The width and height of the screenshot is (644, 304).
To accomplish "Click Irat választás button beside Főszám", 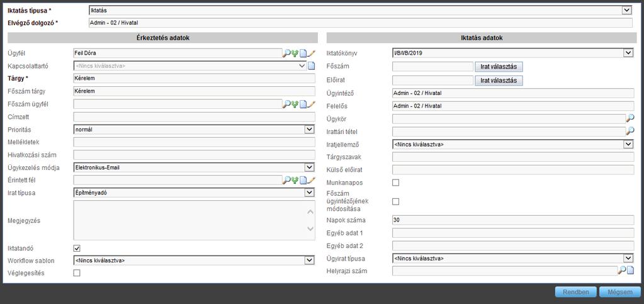I will pyautogui.click(x=499, y=67).
